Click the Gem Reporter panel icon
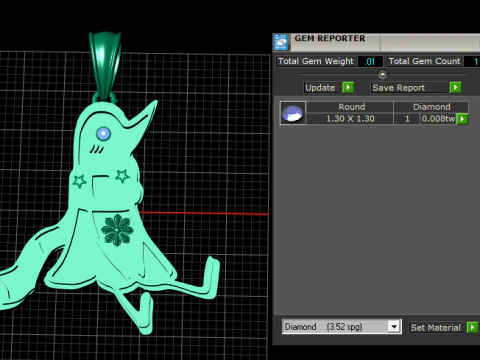 [x=281, y=42]
